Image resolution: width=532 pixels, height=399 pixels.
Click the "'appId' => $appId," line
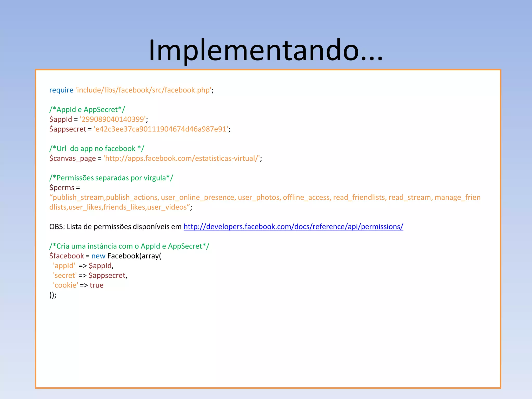click(83, 265)
